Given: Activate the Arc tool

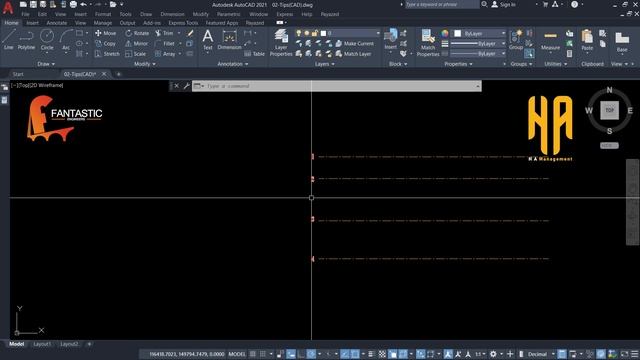Looking at the screenshot, I should (66, 40).
